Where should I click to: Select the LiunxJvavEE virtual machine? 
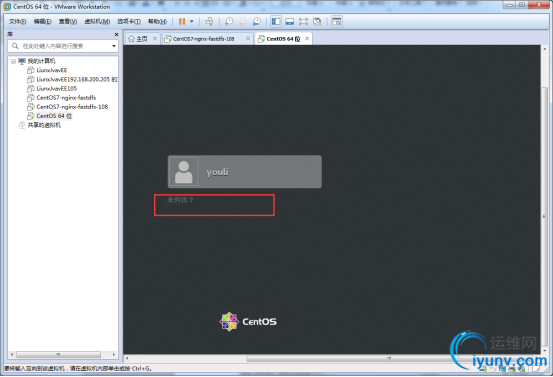pyautogui.click(x=51, y=70)
